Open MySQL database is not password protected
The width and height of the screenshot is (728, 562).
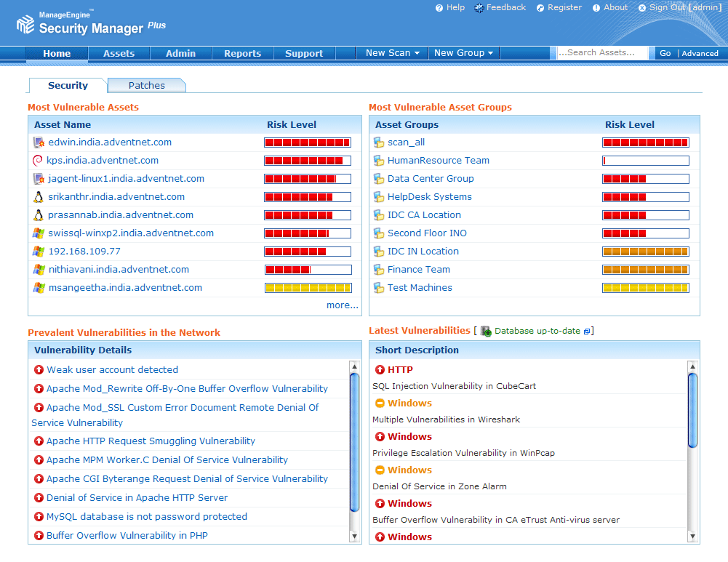click(x=147, y=516)
